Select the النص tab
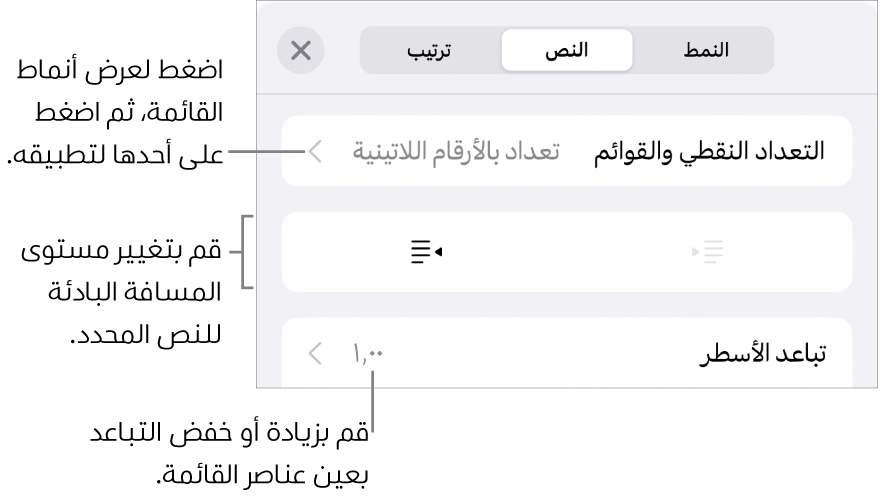Image resolution: width=880 pixels, height=497 pixels. tap(566, 50)
